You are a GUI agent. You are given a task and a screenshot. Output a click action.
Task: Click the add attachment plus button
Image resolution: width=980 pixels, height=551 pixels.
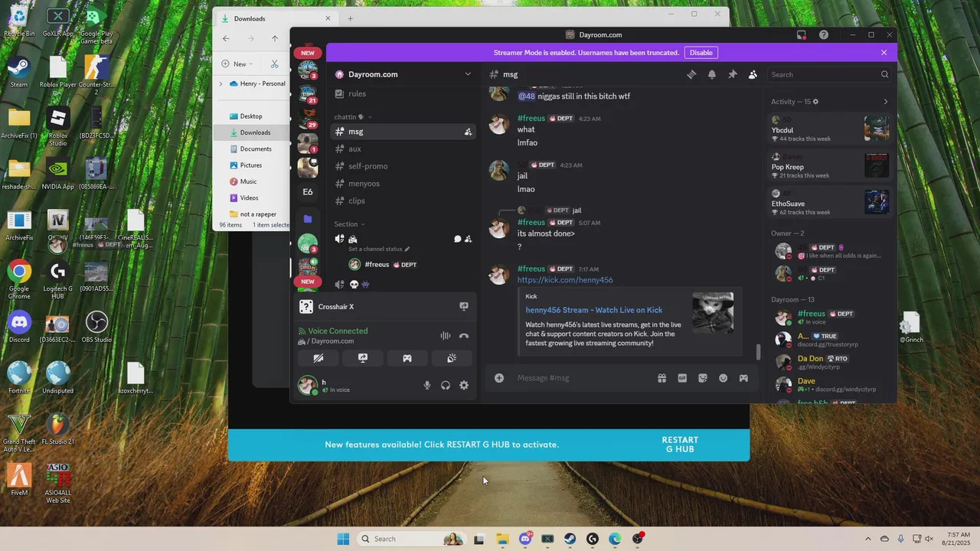click(499, 378)
